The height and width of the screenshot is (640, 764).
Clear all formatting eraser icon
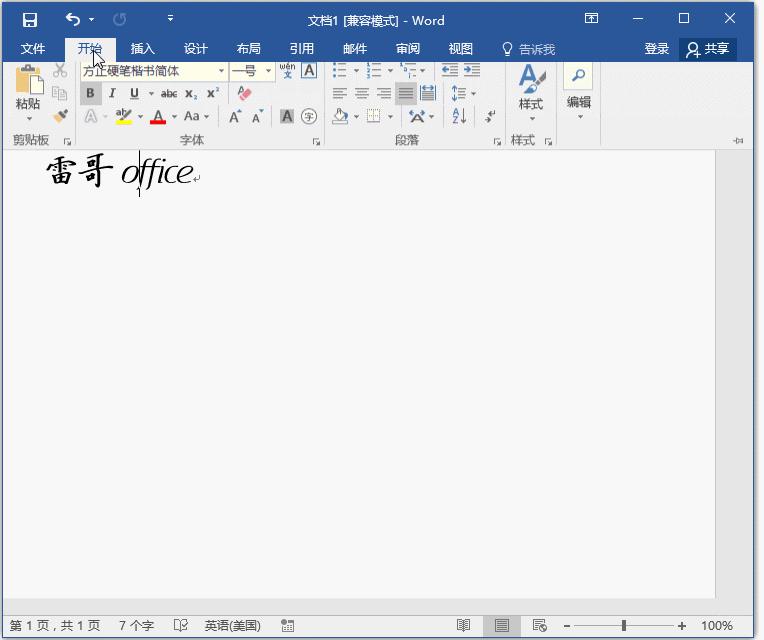pyautogui.click(x=244, y=93)
